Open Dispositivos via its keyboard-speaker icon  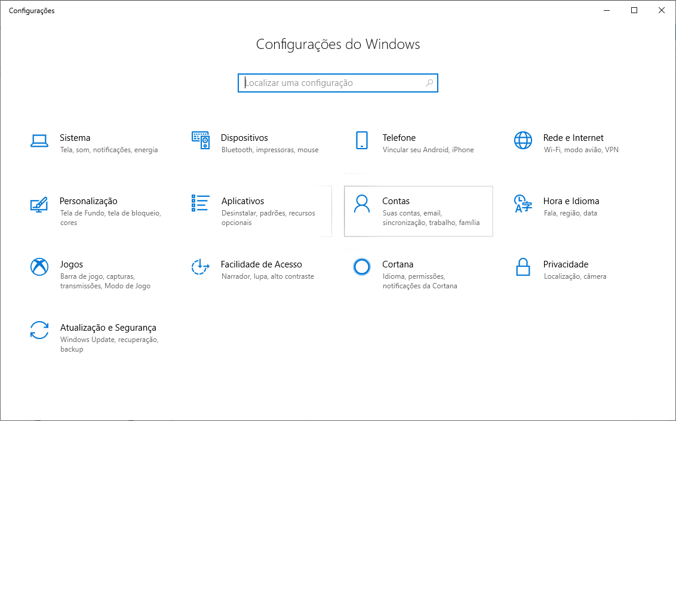(x=201, y=141)
